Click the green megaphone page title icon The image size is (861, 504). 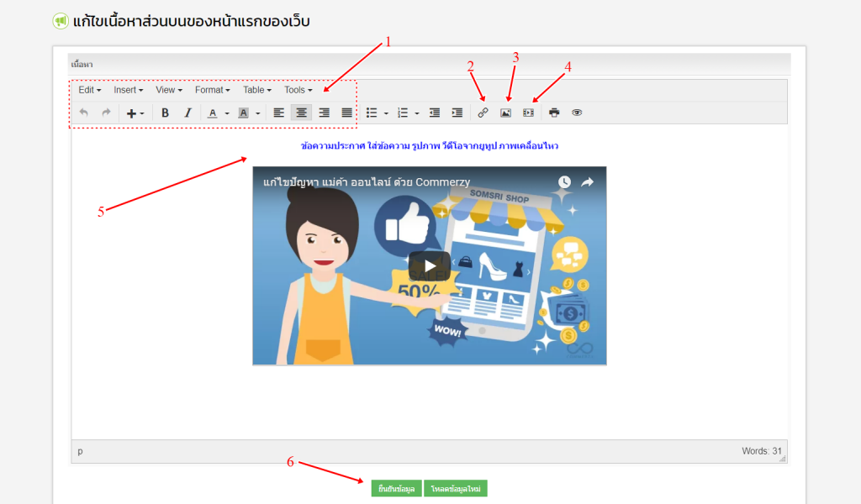coord(60,21)
